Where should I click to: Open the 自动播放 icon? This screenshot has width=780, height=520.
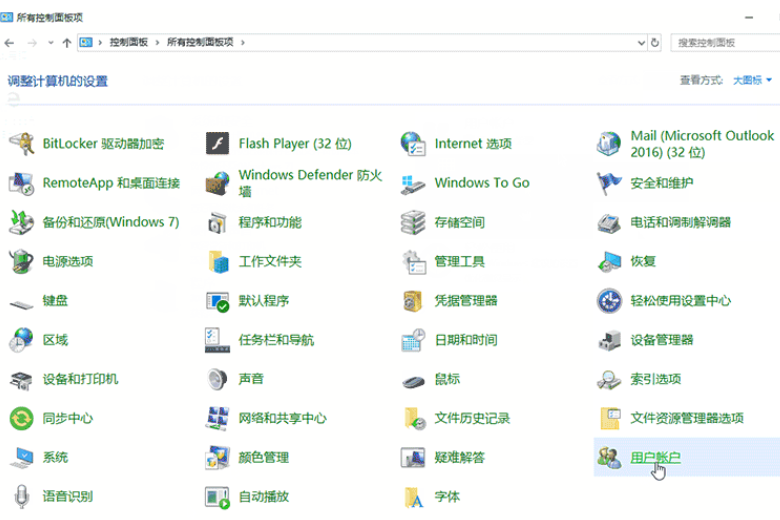click(x=217, y=497)
